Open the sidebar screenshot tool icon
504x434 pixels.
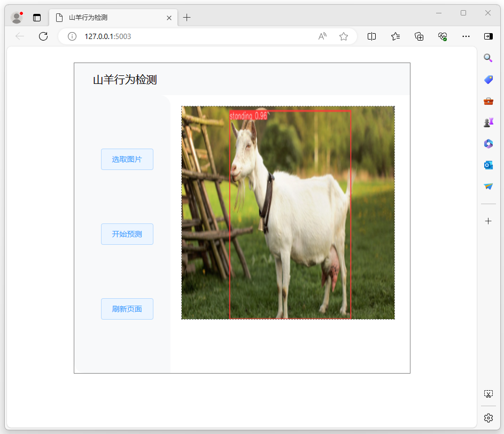489,394
